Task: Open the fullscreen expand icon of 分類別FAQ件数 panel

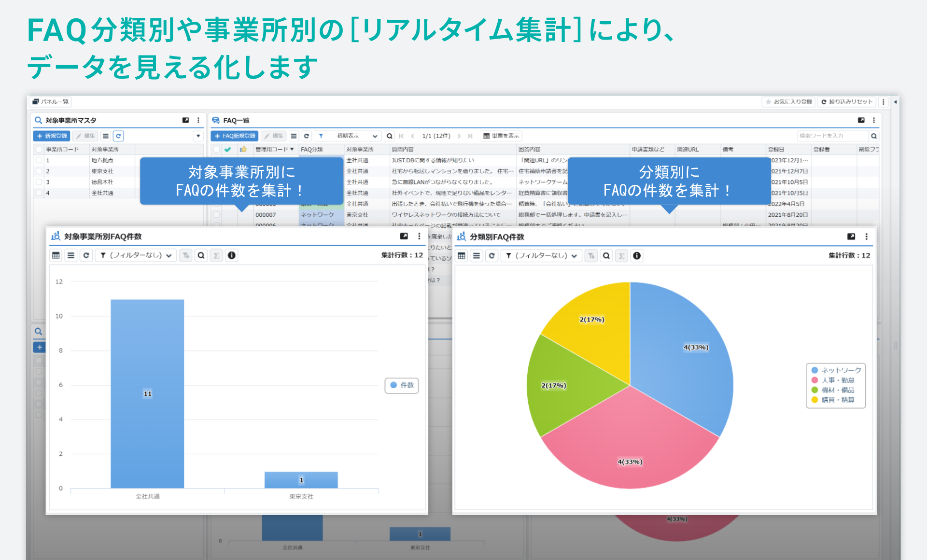Action: click(x=851, y=237)
